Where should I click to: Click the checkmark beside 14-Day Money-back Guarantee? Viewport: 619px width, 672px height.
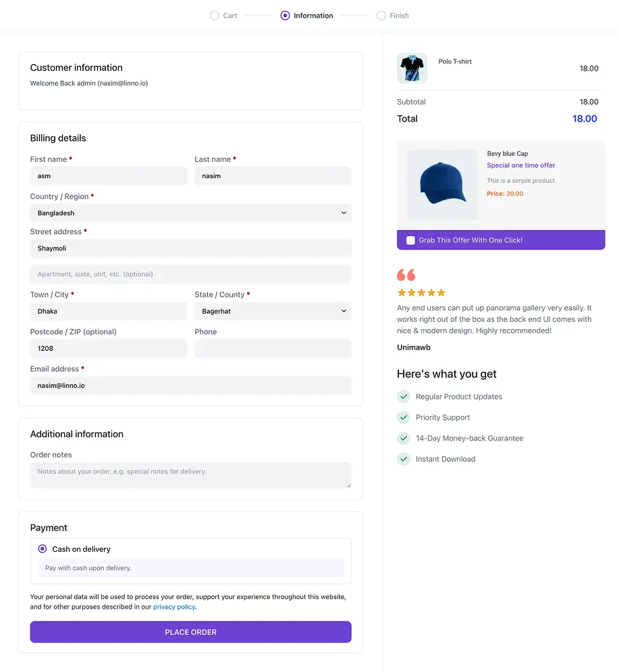coord(403,438)
